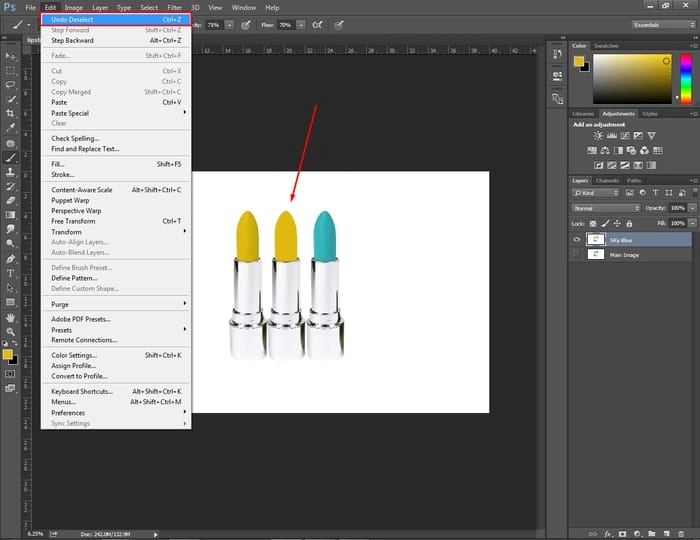Toggle type layer filter
This screenshot has height=540, width=700.
point(655,193)
